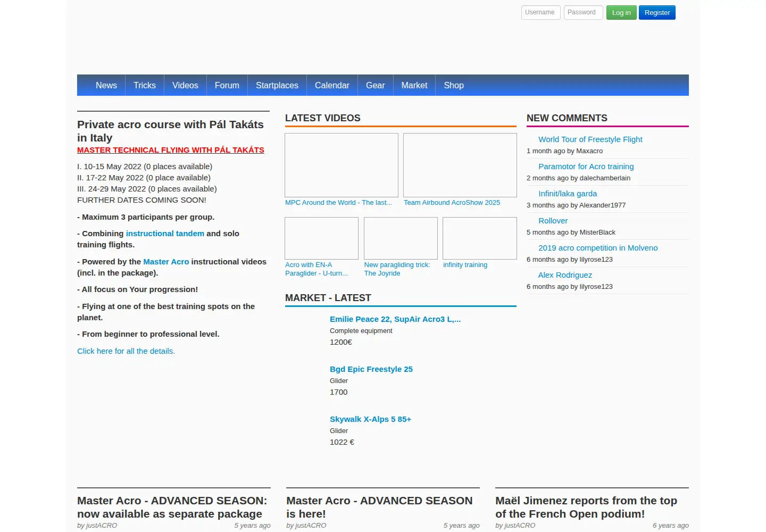
Task: Go to the Shop page
Action: 454,85
